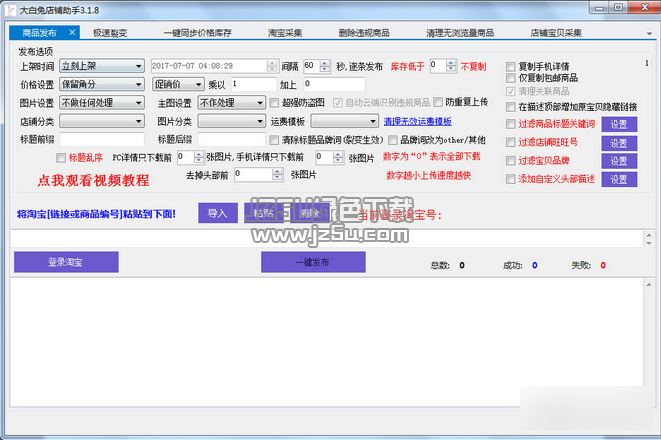Click the Taobao link paste text area
661x440 pixels.
(327, 239)
